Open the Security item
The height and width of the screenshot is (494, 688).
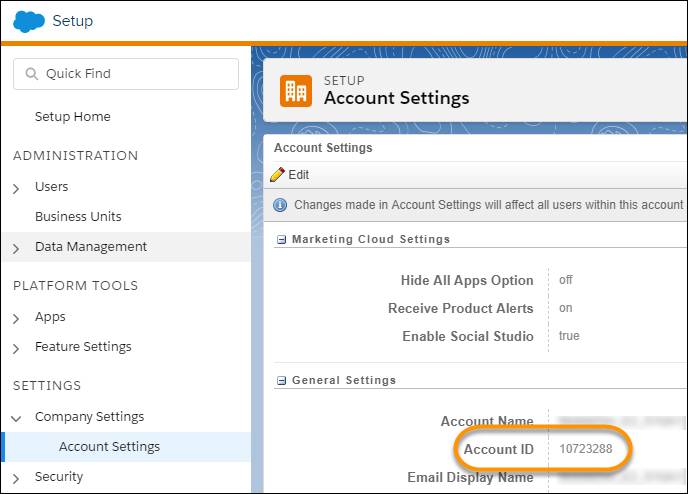pyautogui.click(x=59, y=476)
